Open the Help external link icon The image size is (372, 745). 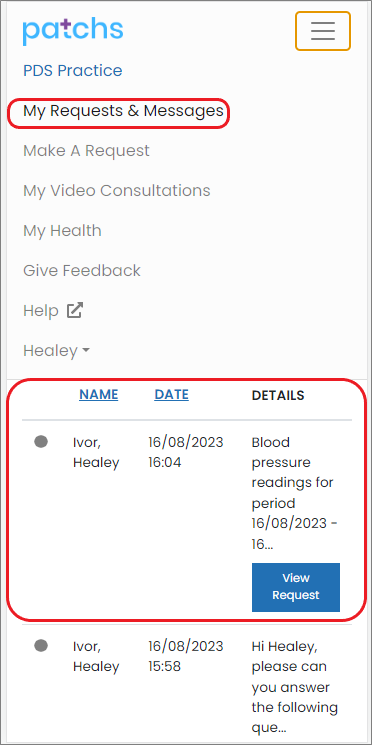point(75,310)
